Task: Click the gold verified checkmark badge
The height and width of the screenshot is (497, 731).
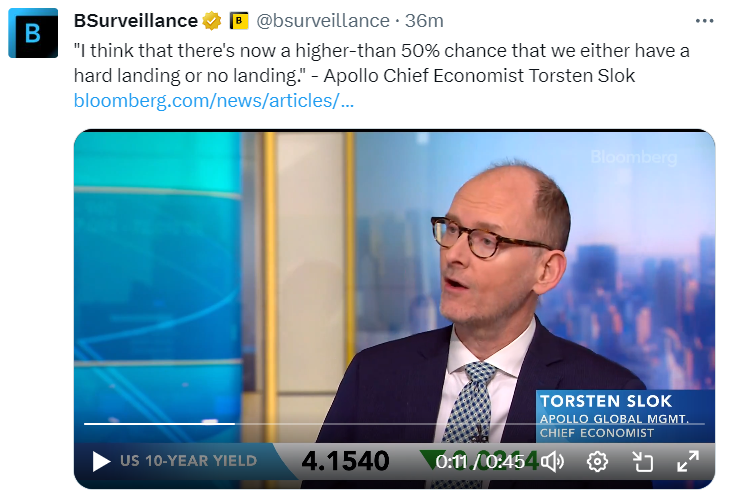Action: pyautogui.click(x=213, y=21)
